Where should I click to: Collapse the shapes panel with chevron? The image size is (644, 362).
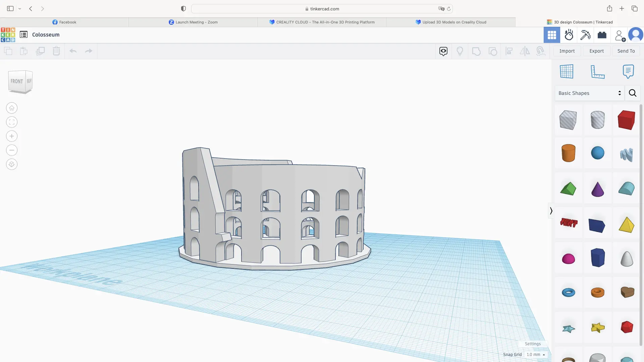(x=551, y=211)
